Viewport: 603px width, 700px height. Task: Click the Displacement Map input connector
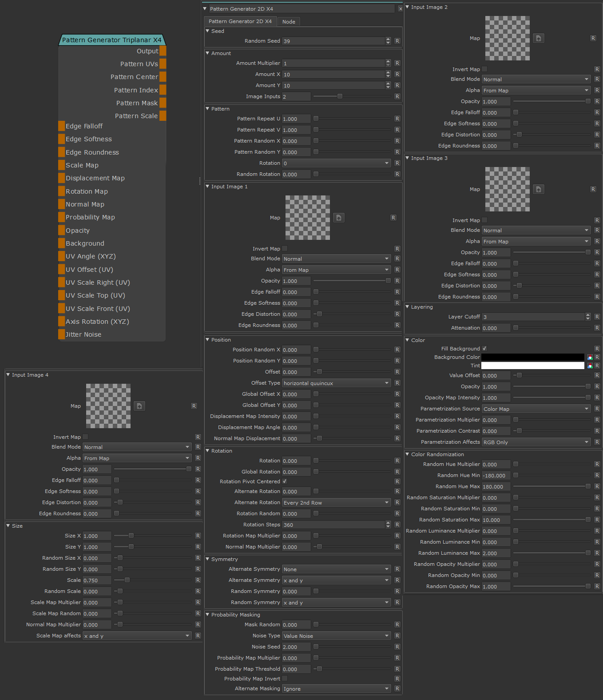[62, 178]
